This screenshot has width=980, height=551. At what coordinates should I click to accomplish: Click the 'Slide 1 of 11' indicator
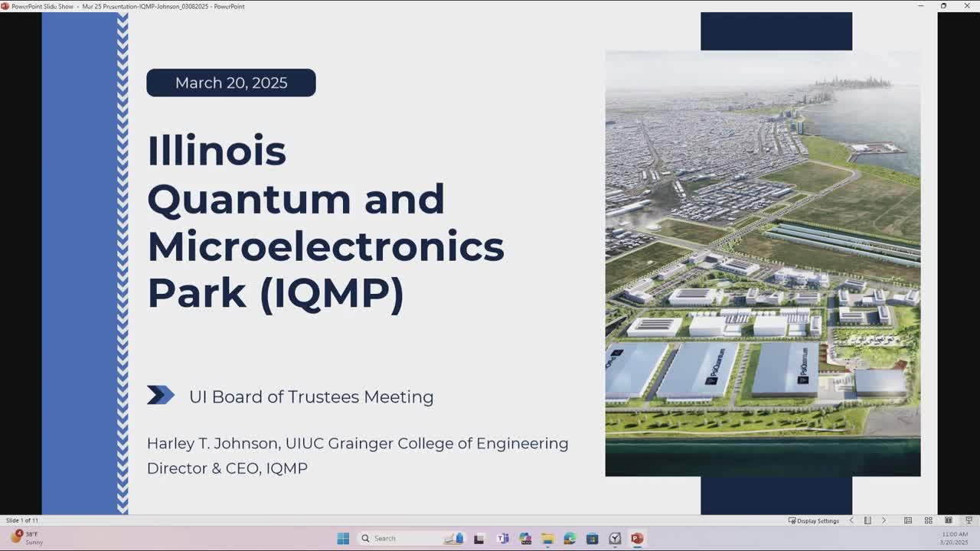(22, 520)
